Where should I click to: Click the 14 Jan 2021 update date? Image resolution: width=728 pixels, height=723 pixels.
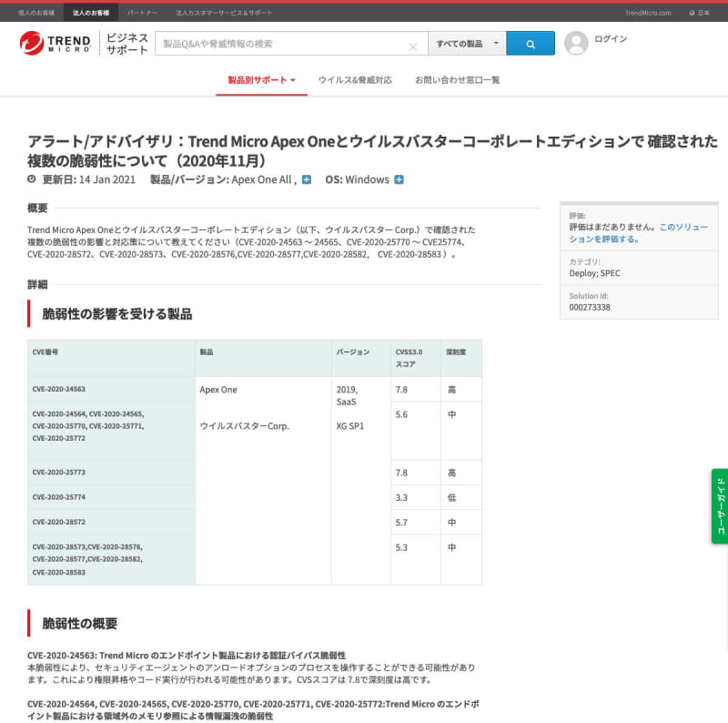[x=107, y=179]
